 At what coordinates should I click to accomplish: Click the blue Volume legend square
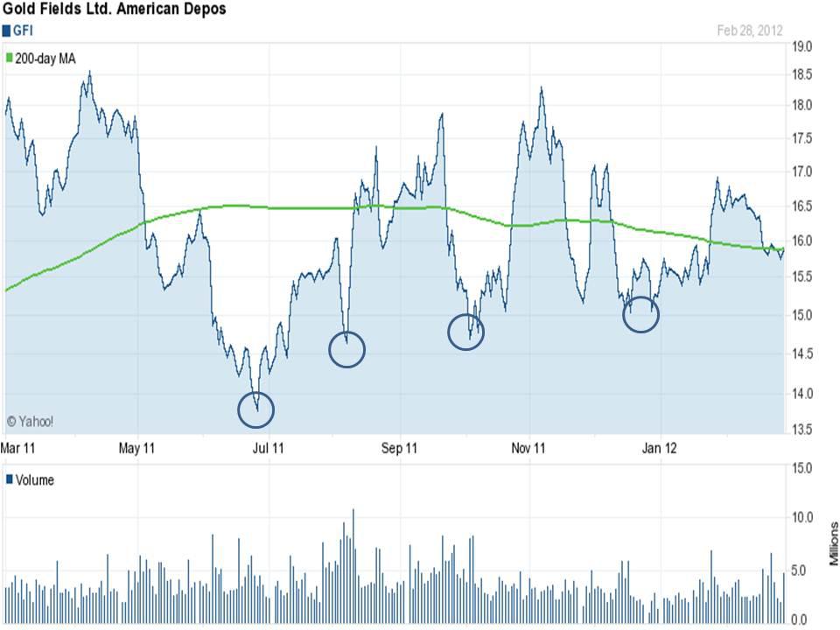(x=9, y=479)
